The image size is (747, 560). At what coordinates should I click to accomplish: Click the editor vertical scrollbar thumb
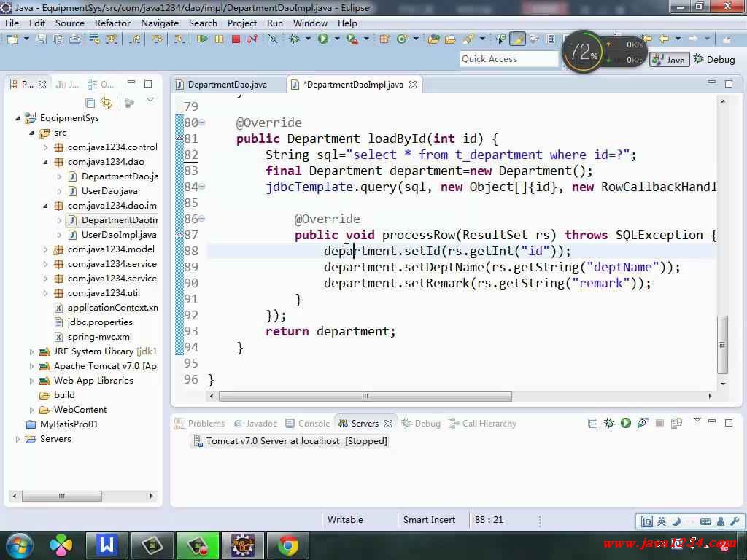point(722,344)
